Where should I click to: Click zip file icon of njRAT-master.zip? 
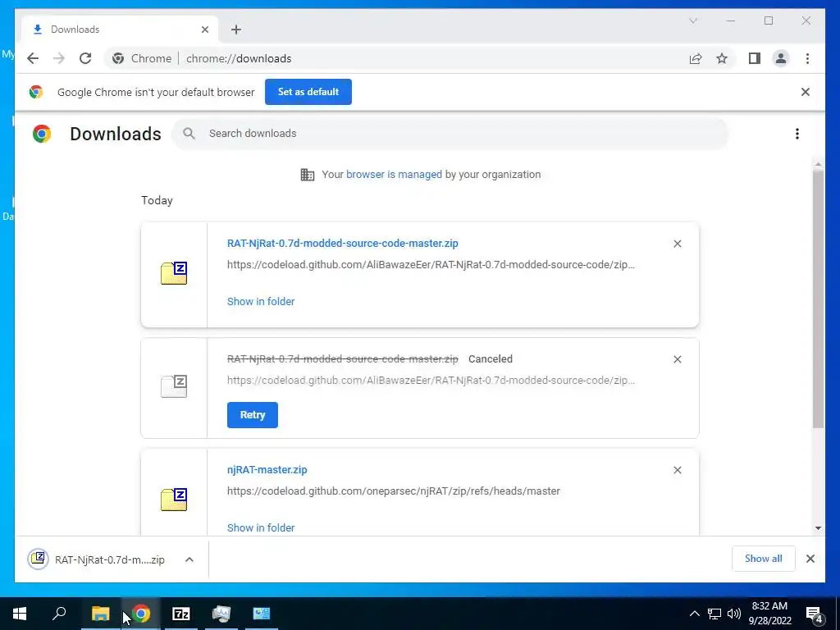click(174, 500)
